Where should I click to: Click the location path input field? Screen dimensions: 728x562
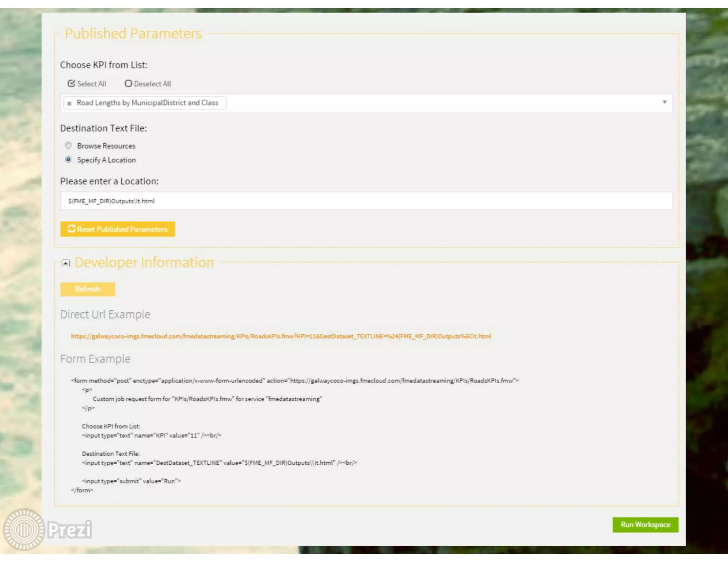point(366,201)
